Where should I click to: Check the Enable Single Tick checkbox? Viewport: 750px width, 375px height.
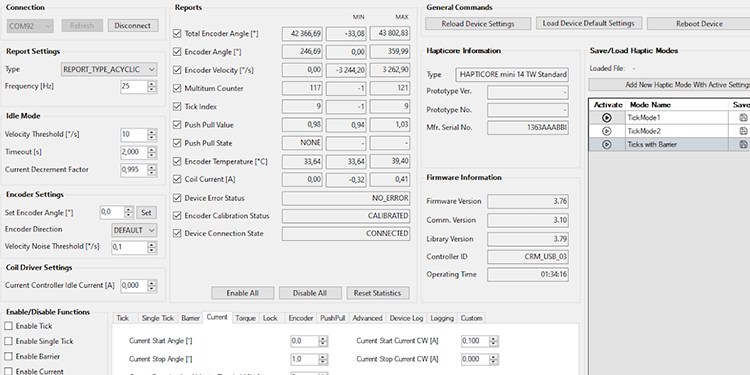8,341
